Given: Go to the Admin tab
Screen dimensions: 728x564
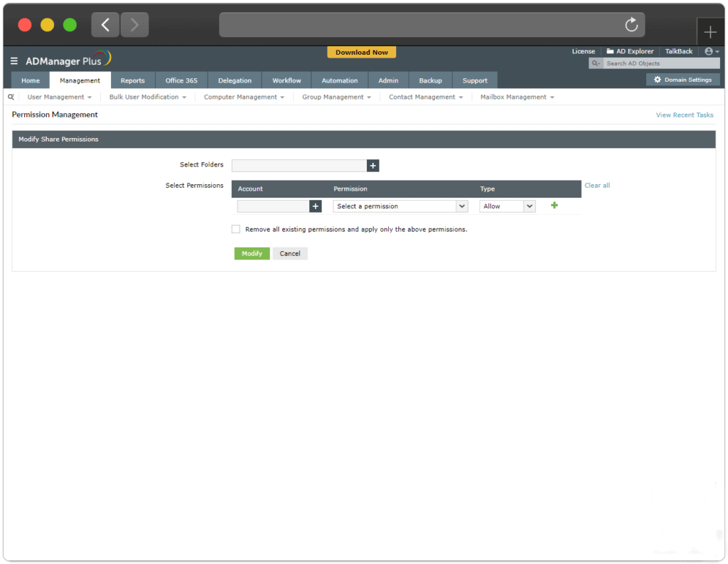Looking at the screenshot, I should pos(388,80).
